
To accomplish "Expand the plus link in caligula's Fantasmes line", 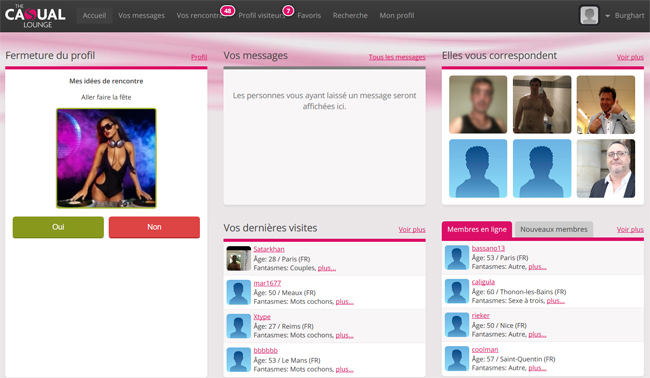I will click(555, 301).
